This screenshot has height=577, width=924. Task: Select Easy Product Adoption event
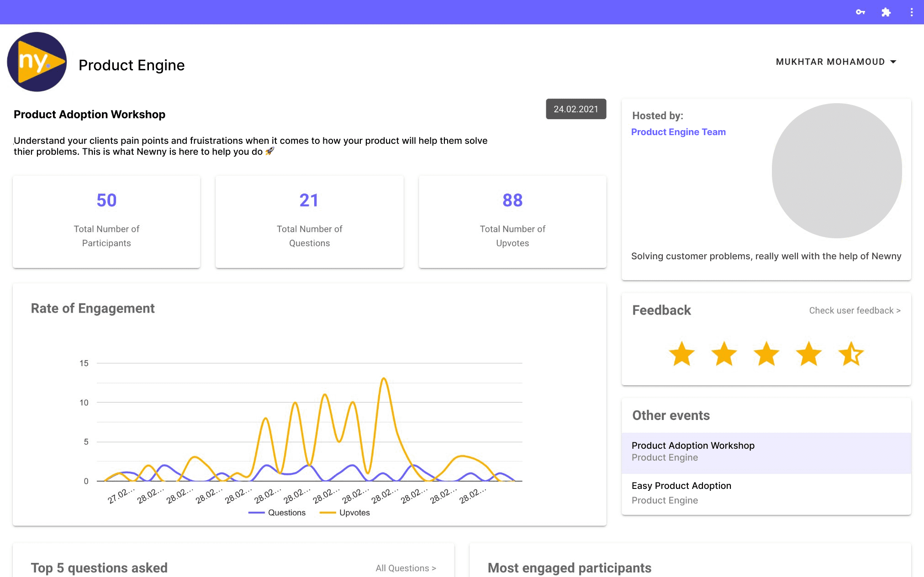(x=766, y=493)
